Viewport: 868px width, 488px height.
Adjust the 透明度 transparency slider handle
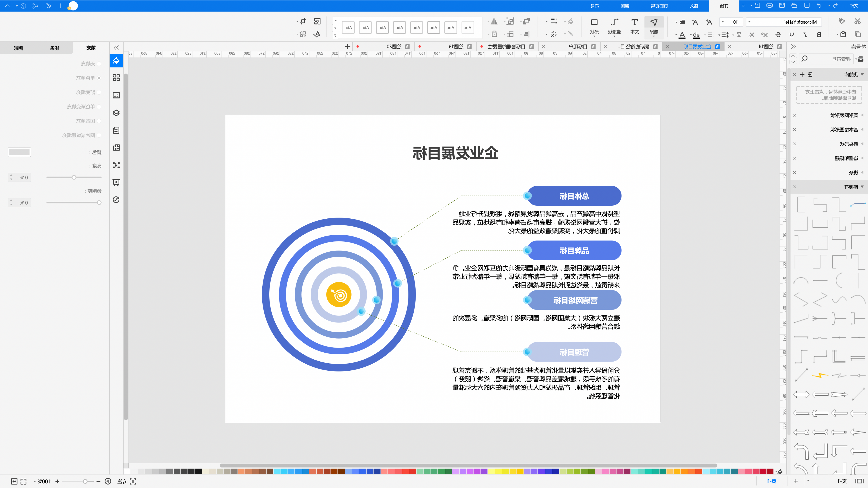[x=99, y=202]
